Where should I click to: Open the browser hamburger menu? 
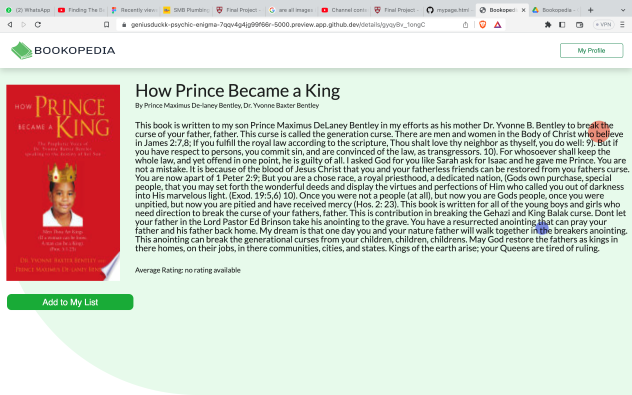point(622,25)
